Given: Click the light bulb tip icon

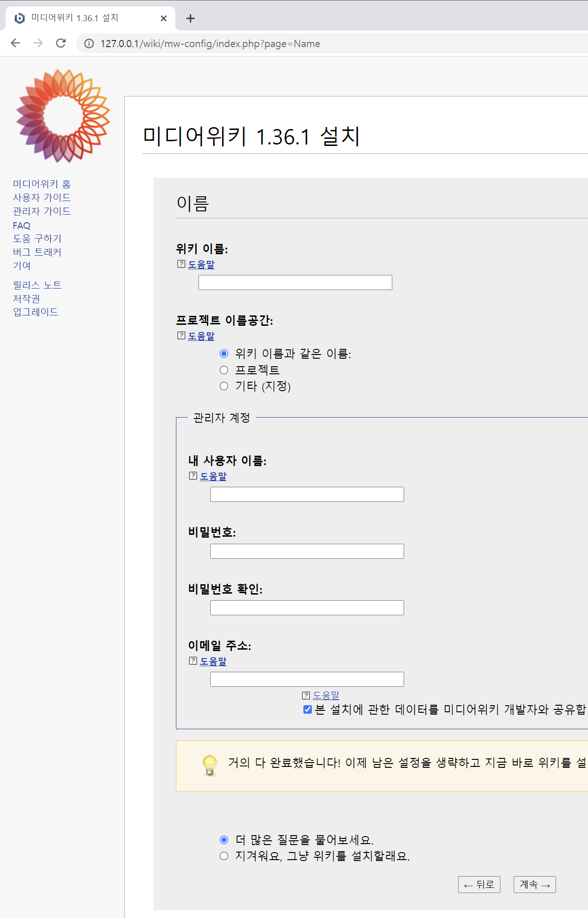Looking at the screenshot, I should point(210,765).
